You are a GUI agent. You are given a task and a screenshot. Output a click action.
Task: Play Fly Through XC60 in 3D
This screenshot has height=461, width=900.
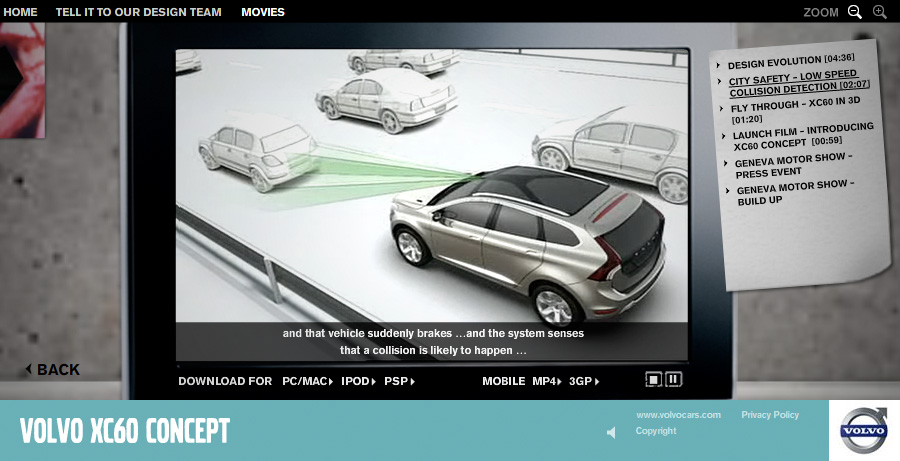point(796,111)
